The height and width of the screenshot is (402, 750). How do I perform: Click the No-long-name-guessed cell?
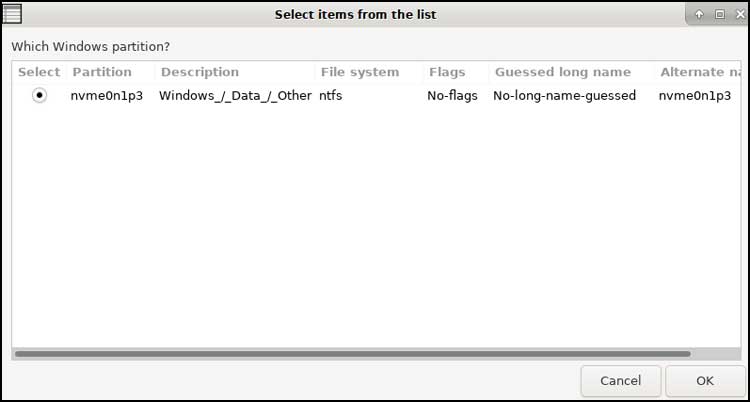564,96
